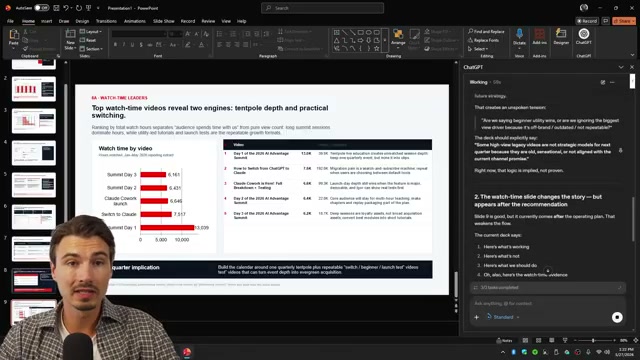Click Start From Beginning presentation icon
The width and height of the screenshot is (640, 360).
(89, 8)
